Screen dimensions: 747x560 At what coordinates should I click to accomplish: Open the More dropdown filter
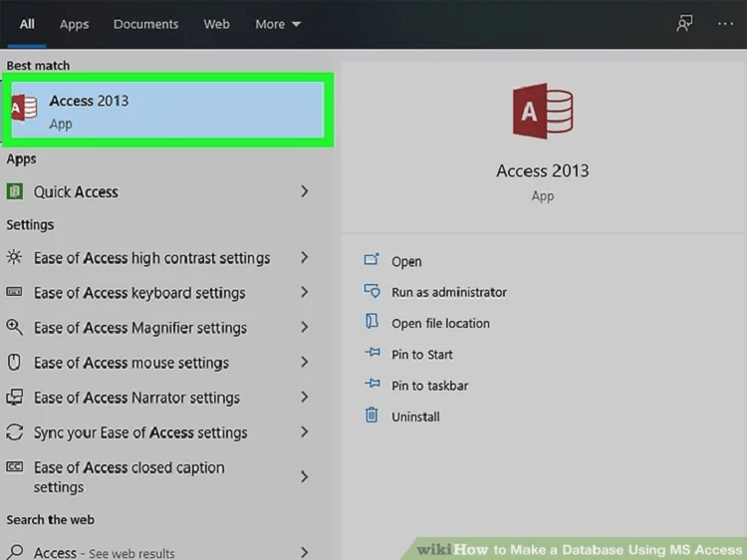coord(277,24)
